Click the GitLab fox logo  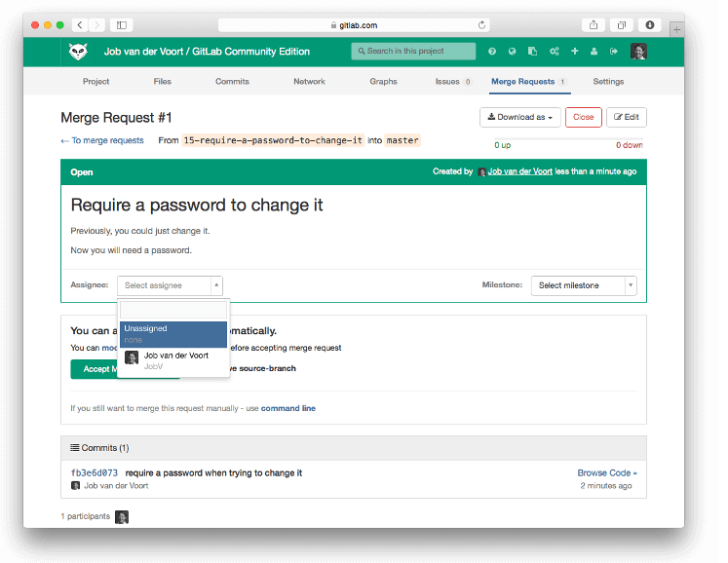tap(78, 52)
